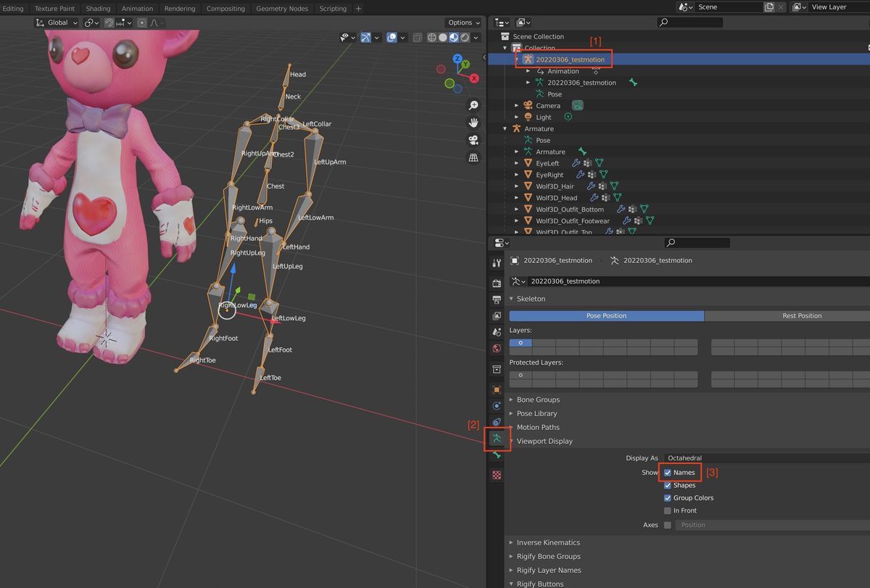
Task: Click the zoom magnifier in the viewport sidebar
Action: [x=473, y=105]
